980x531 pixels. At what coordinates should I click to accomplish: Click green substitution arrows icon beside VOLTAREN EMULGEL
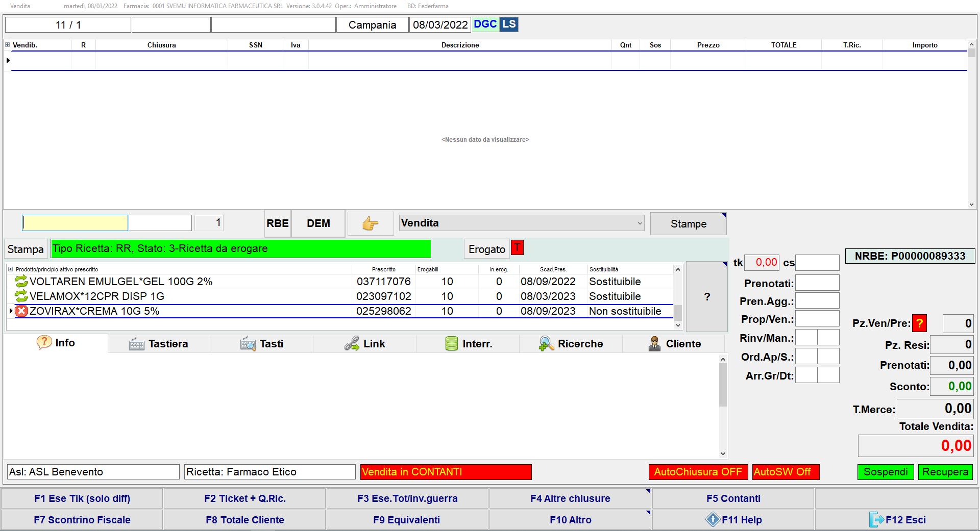point(21,281)
